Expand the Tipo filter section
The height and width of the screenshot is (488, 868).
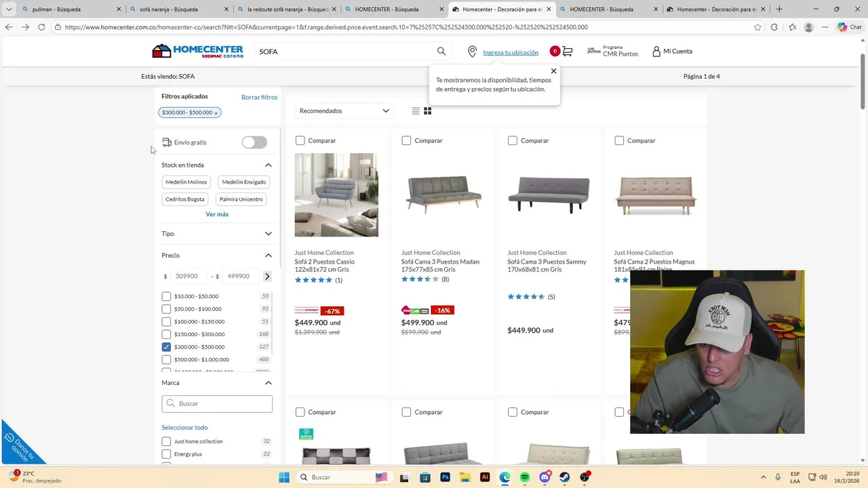[x=269, y=234]
